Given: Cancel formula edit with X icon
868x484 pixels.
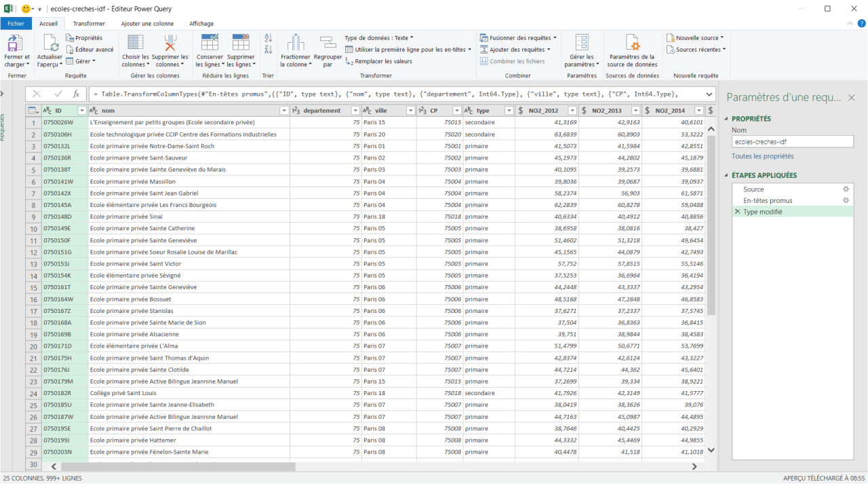Looking at the screenshot, I should [x=37, y=94].
